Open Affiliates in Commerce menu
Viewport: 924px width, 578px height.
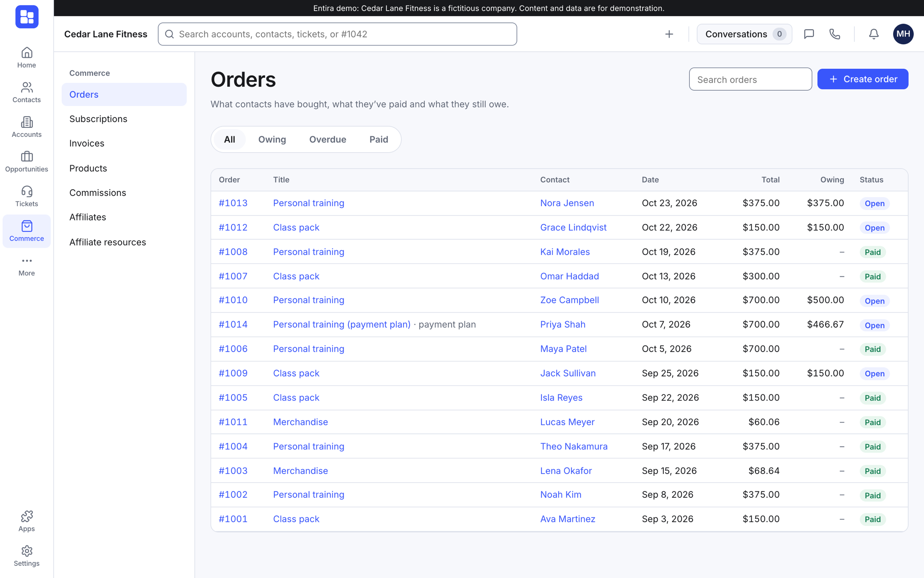coord(124,217)
